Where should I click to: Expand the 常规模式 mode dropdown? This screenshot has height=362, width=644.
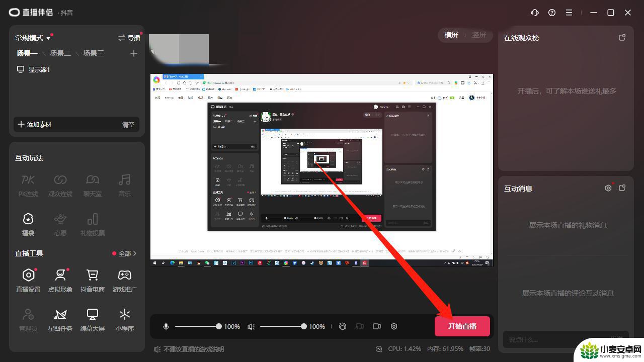point(33,38)
